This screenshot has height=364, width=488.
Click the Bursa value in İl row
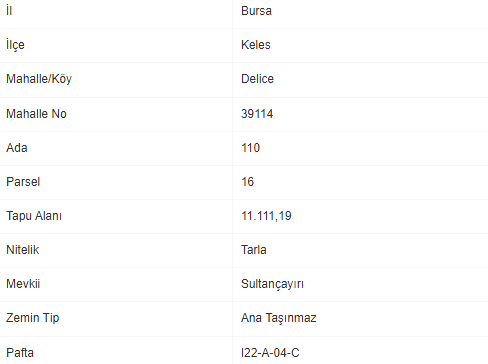pyautogui.click(x=256, y=11)
